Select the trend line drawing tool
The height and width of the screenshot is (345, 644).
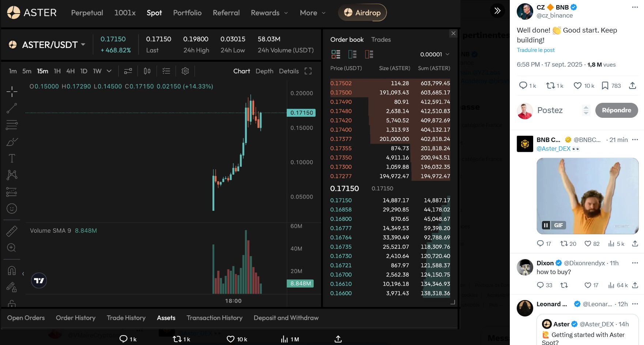(12, 108)
